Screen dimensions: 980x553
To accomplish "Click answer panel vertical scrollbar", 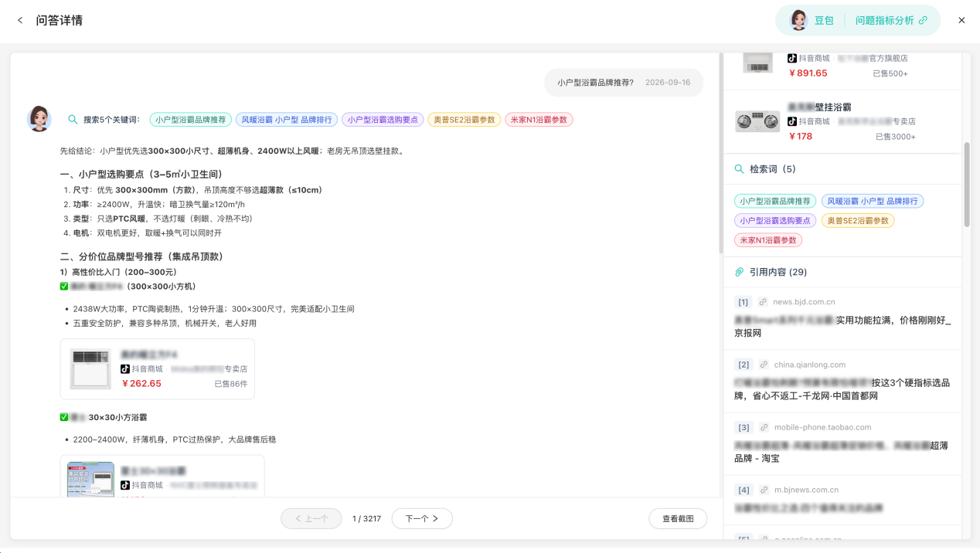I will pos(721,153).
